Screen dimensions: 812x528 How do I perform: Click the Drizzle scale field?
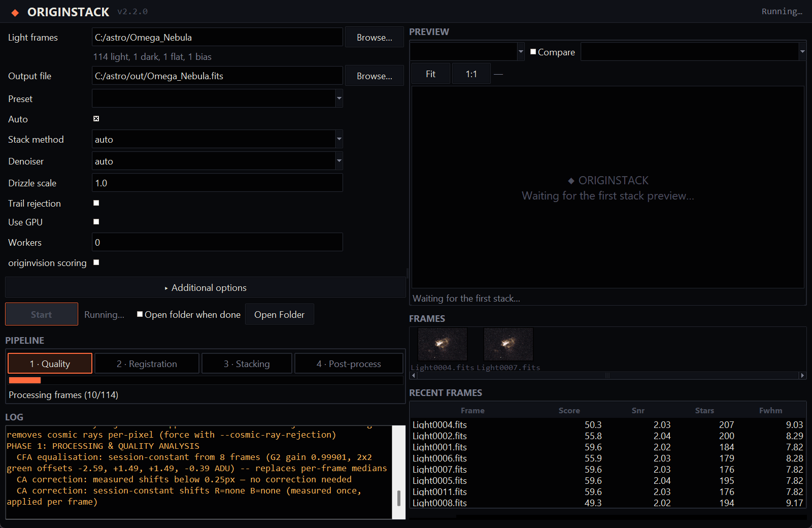click(x=217, y=183)
